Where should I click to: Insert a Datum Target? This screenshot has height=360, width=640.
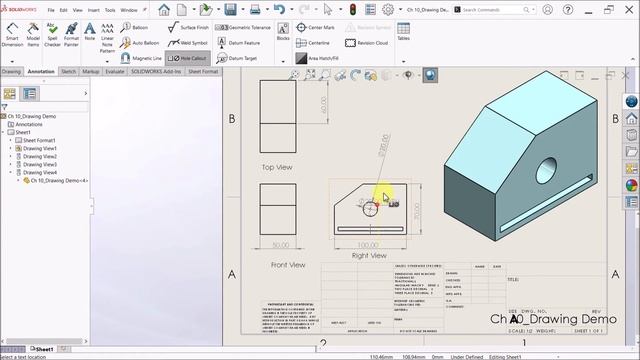coord(237,58)
